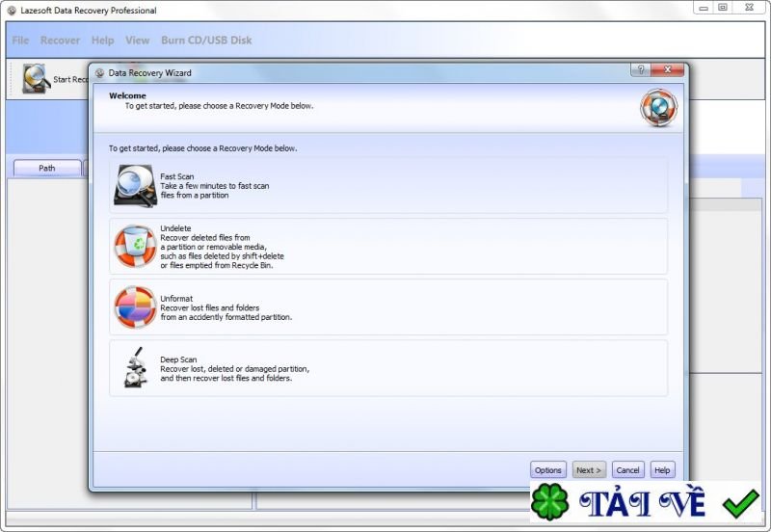Select the Unformat recovery mode title
The width and height of the screenshot is (771, 532).
point(176,299)
